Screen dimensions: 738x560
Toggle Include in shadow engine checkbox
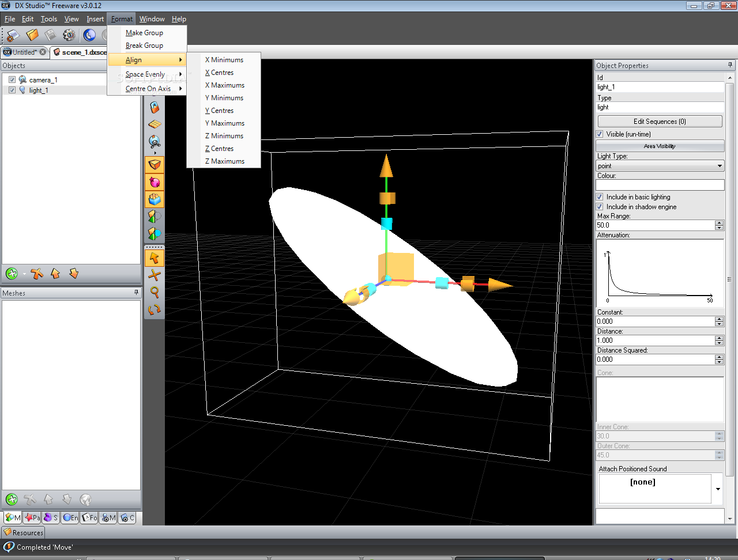pos(600,207)
